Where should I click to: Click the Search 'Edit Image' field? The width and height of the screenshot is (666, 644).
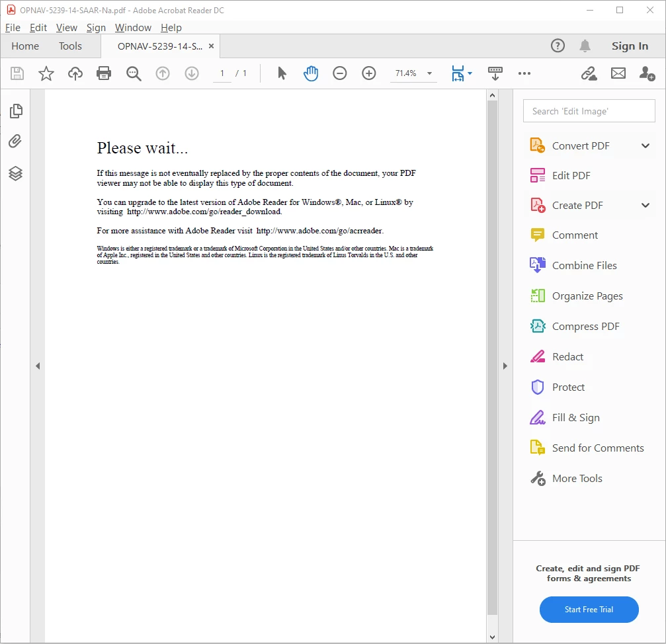589,111
